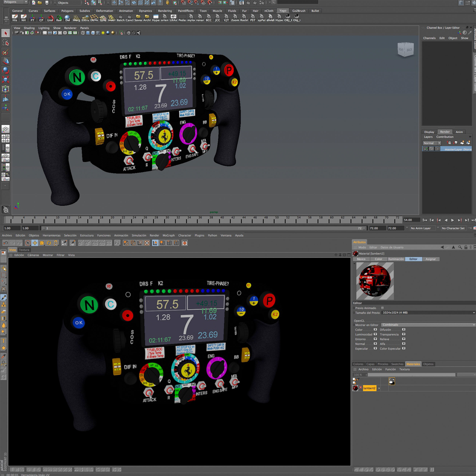Click the Und shelf icon
The width and height of the screenshot is (476, 476).
pyautogui.click(x=50, y=18)
